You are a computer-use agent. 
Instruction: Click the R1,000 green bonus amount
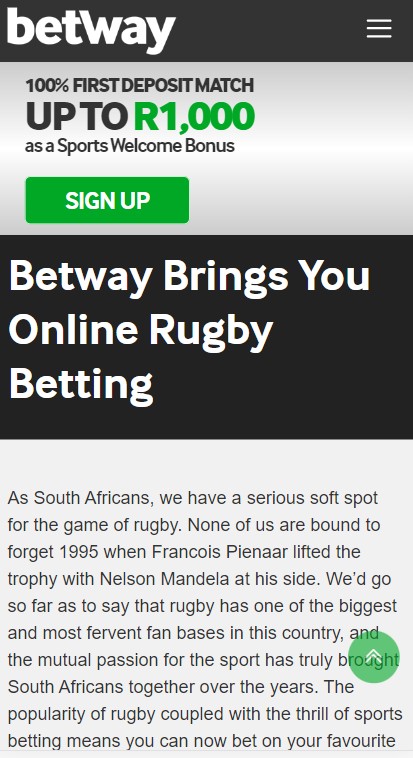194,117
